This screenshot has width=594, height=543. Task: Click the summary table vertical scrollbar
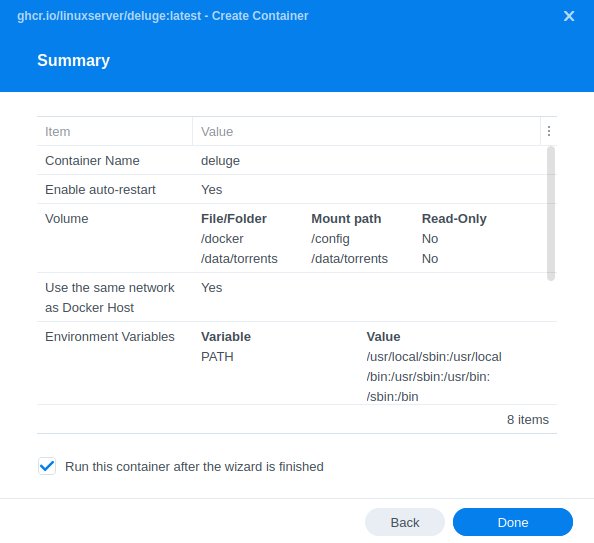551,213
